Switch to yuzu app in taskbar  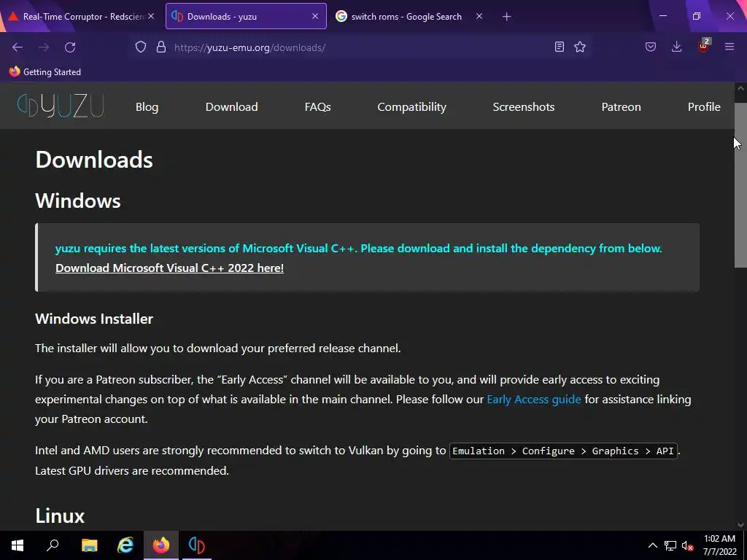pyautogui.click(x=197, y=545)
